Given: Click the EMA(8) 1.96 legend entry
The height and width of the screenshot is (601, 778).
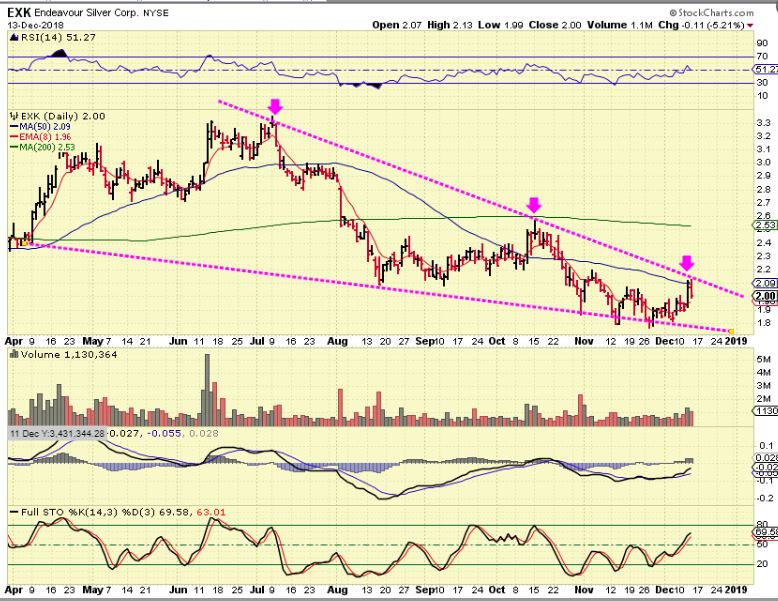Looking at the screenshot, I should tap(45, 137).
